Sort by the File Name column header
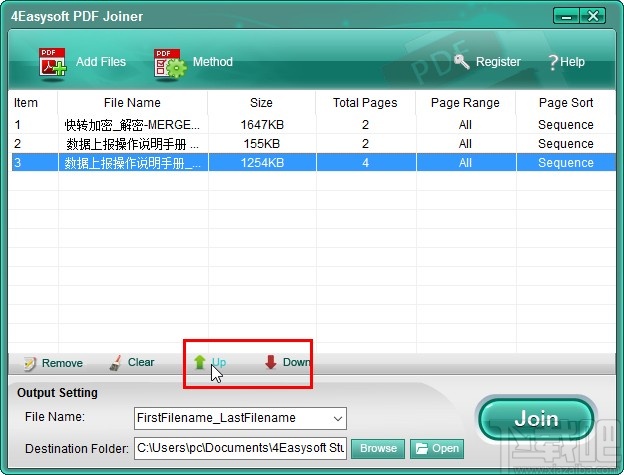624x475 pixels. click(132, 103)
